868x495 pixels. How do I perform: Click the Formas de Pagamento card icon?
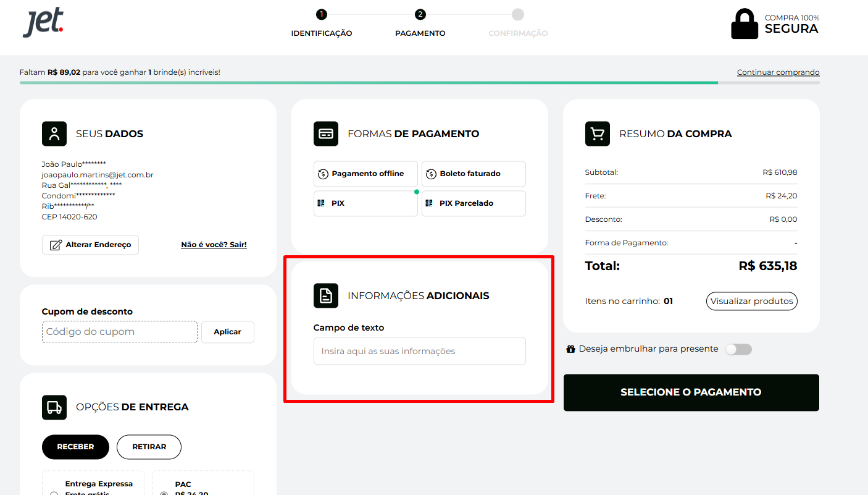click(x=326, y=133)
